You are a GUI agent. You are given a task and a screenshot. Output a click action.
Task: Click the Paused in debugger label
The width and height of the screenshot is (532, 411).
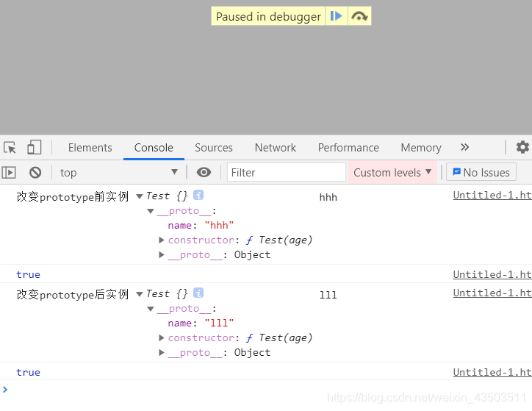click(x=268, y=16)
